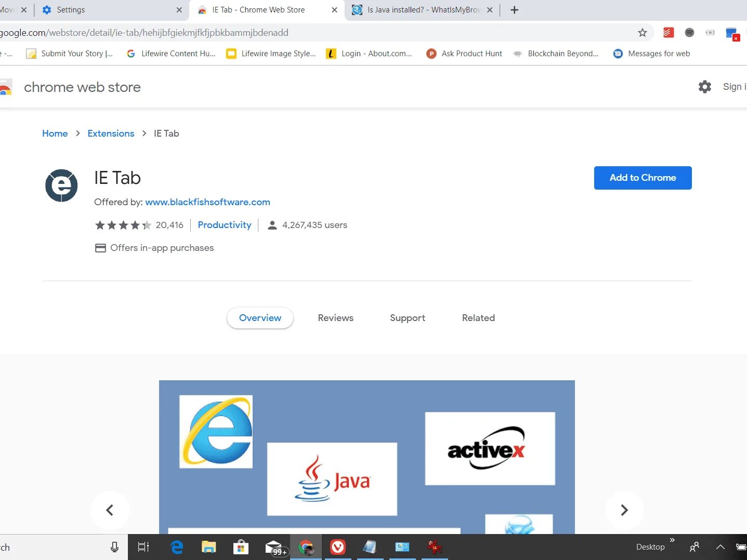Switch to the Related tab
Viewport: 747px width, 560px height.
click(478, 318)
